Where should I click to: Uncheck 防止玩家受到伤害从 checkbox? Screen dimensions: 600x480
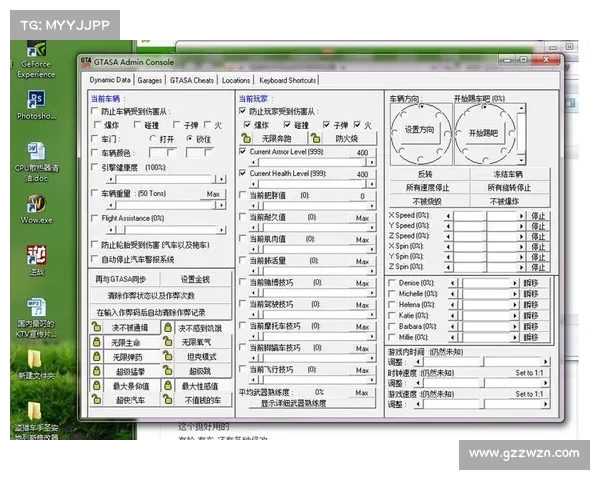click(242, 111)
